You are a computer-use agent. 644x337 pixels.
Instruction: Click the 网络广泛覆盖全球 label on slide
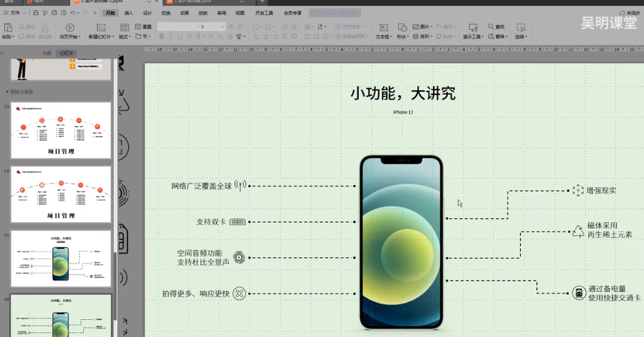[x=202, y=186]
